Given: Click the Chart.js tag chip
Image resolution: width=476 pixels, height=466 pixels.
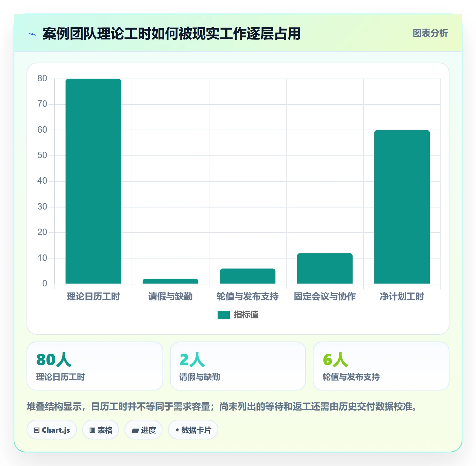Looking at the screenshot, I should [52, 430].
